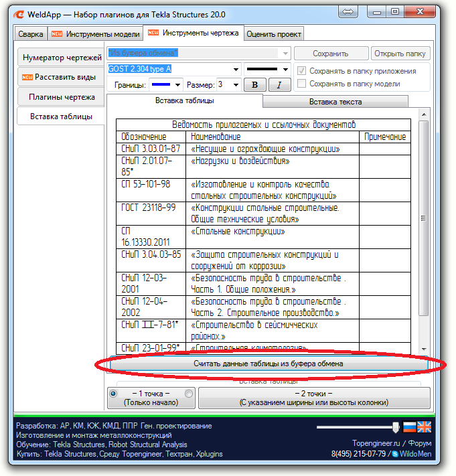Click the Сохранить button

331,54
